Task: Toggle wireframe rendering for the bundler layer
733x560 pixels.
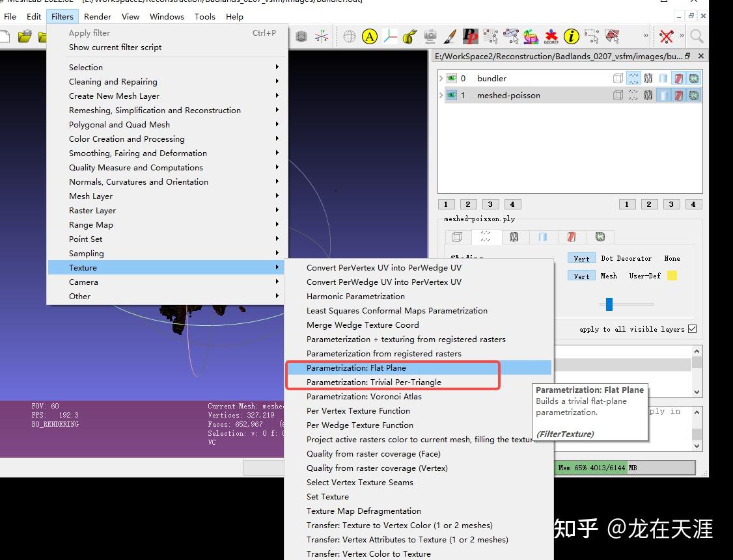Action: point(648,78)
